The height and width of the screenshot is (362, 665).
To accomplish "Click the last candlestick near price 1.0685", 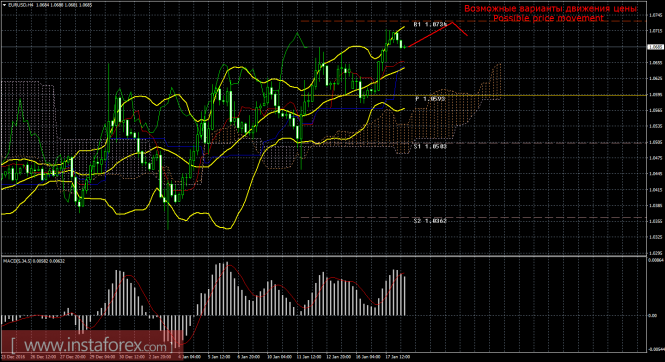I will click(405, 47).
